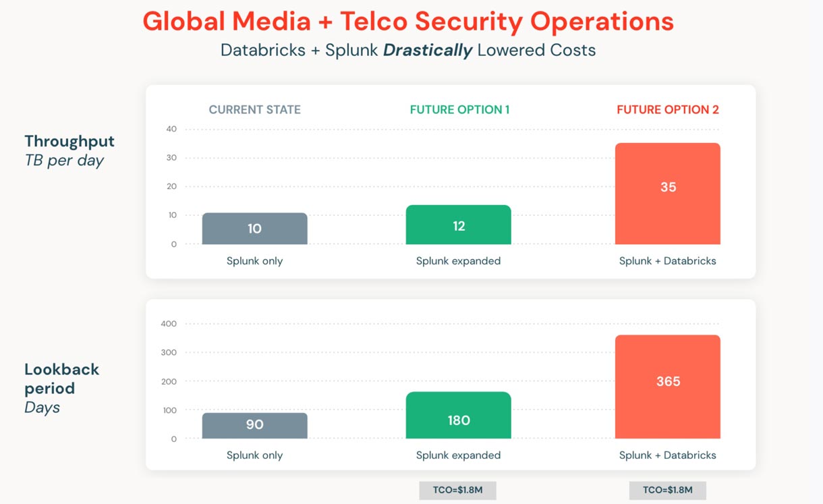Click the green lookback bar labeled 180
Image resolution: width=823 pixels, height=504 pixels.
click(459, 416)
